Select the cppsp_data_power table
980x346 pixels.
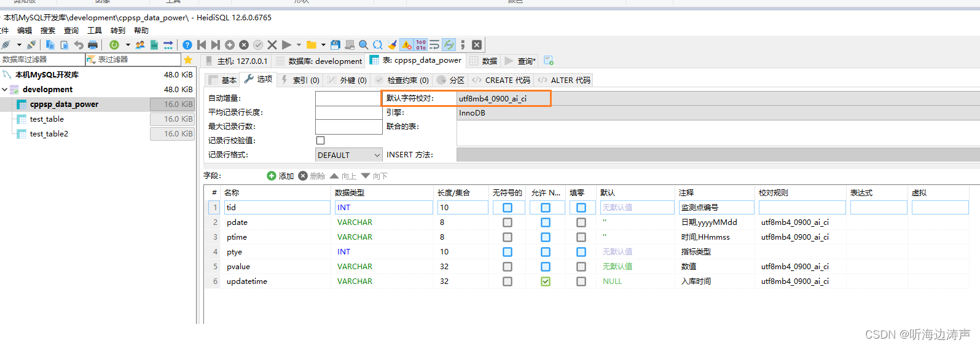[64, 104]
